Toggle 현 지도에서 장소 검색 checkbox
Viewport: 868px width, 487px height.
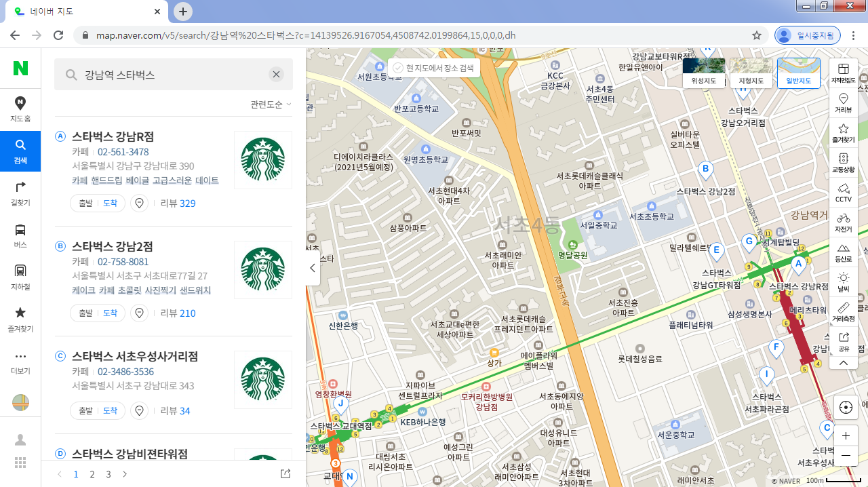434,68
